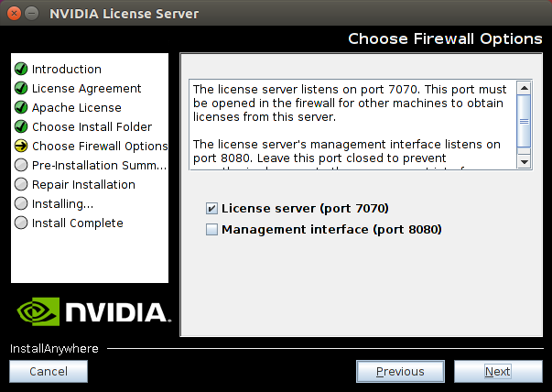Image resolution: width=552 pixels, height=392 pixels.
Task: Click the License Agreement completed checkmark icon
Action: pyautogui.click(x=21, y=89)
